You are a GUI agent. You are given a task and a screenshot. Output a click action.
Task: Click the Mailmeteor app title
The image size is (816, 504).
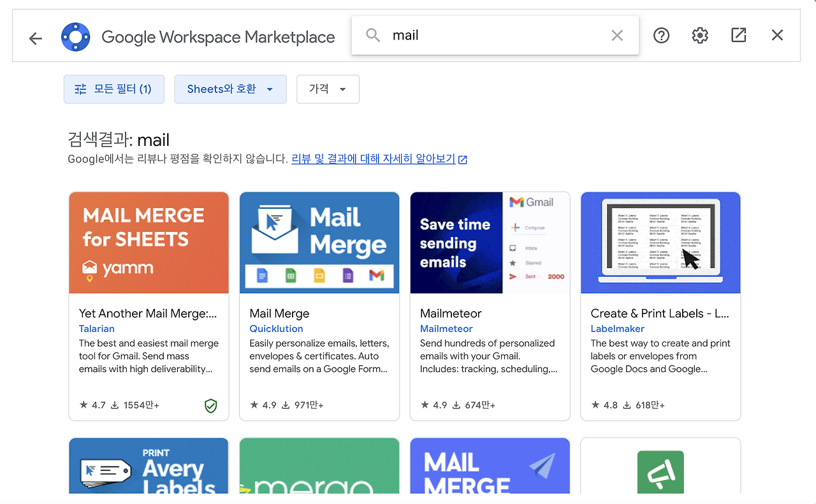tap(451, 313)
